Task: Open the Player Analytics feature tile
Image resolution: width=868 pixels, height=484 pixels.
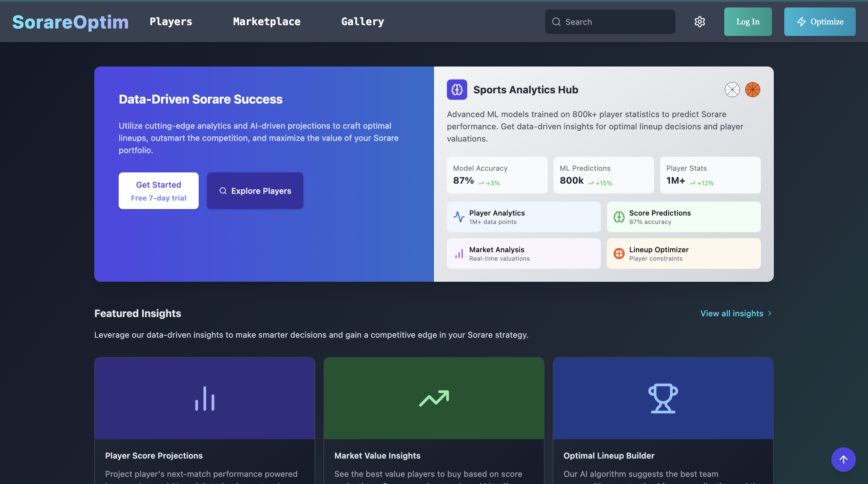Action: point(524,217)
